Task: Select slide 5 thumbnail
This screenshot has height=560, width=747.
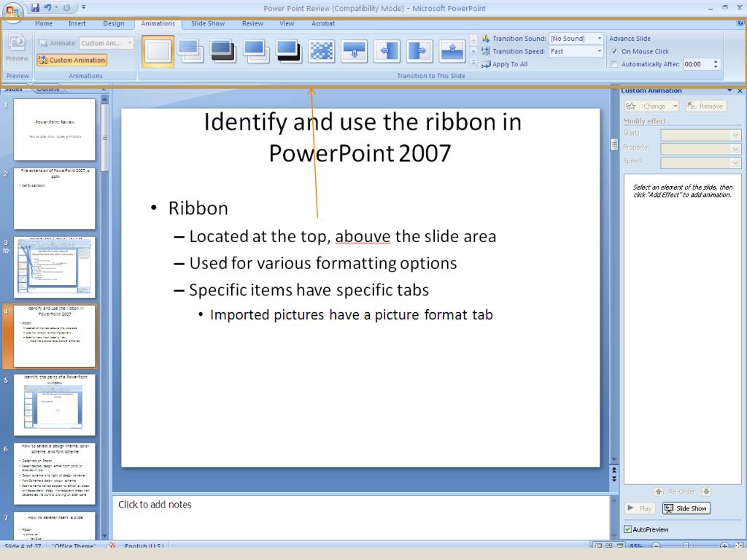Action: click(54, 405)
